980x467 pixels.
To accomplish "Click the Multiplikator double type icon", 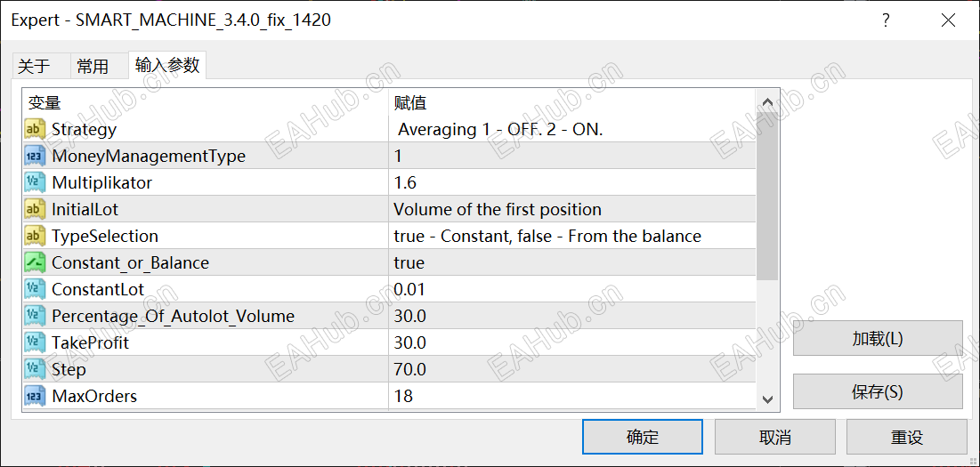I will (36, 183).
